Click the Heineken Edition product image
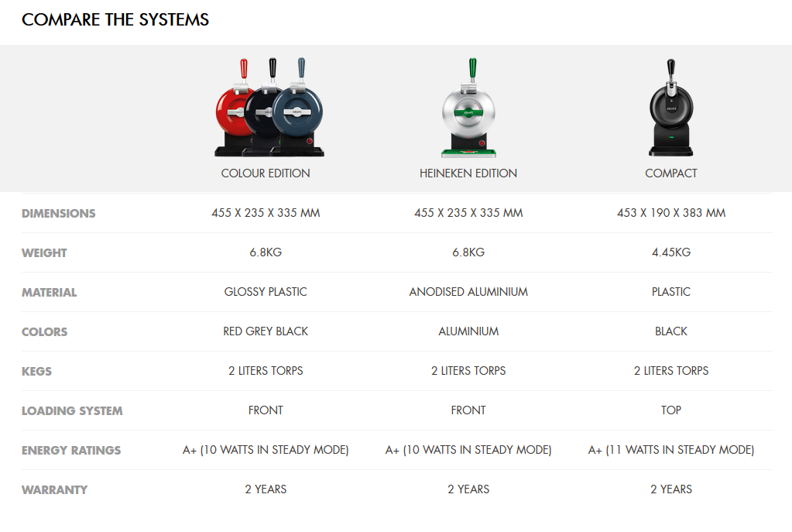 click(468, 107)
